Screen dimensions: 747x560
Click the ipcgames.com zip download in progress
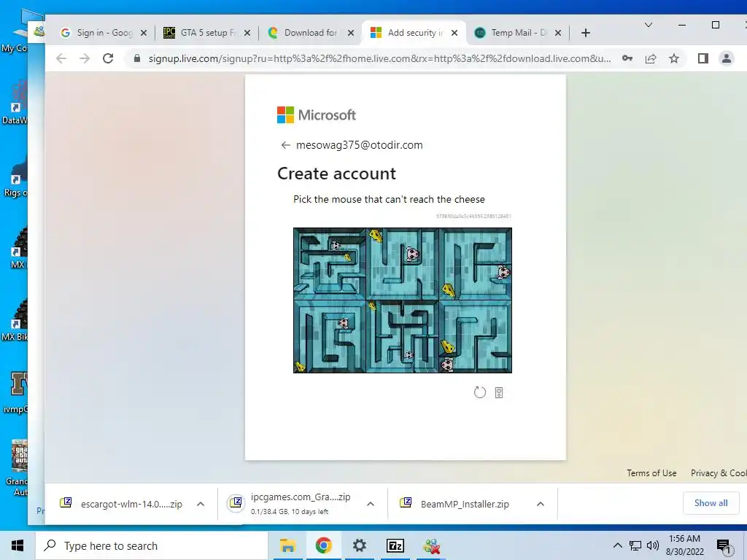(x=292, y=503)
